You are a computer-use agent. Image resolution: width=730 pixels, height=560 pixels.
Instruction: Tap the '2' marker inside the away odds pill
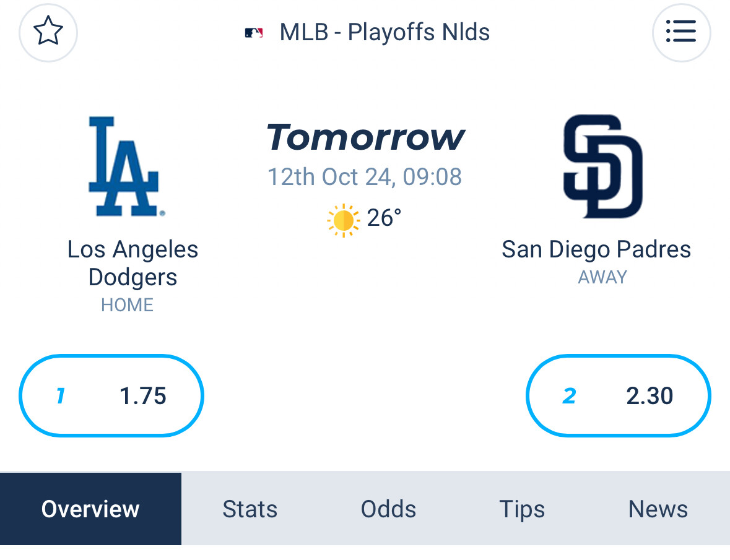point(568,396)
